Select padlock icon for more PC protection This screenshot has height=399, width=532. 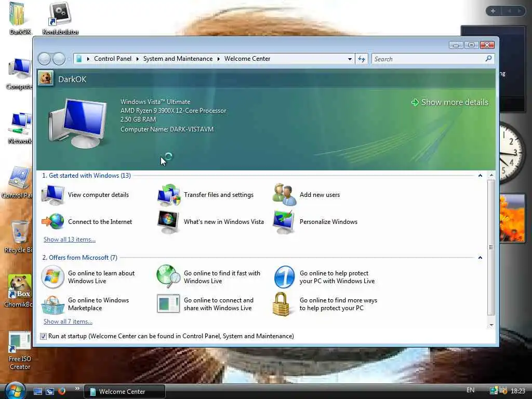point(281,304)
